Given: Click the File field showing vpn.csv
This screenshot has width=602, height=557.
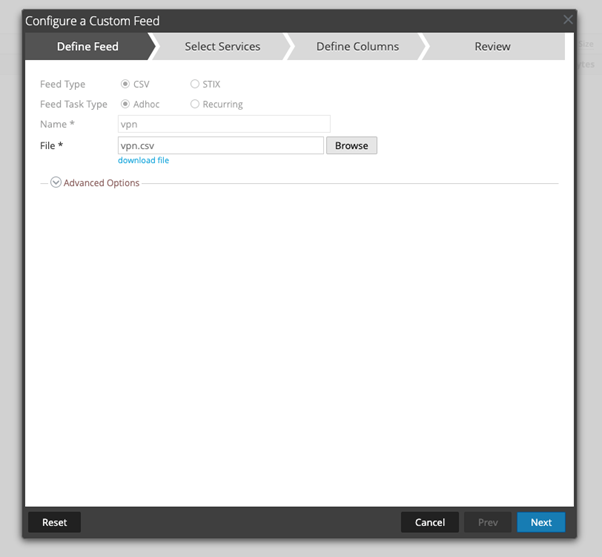Looking at the screenshot, I should coord(221,145).
